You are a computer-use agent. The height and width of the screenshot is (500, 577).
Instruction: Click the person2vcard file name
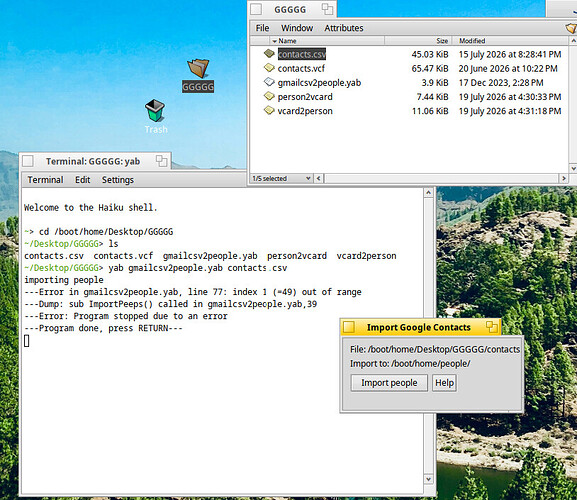(x=305, y=97)
